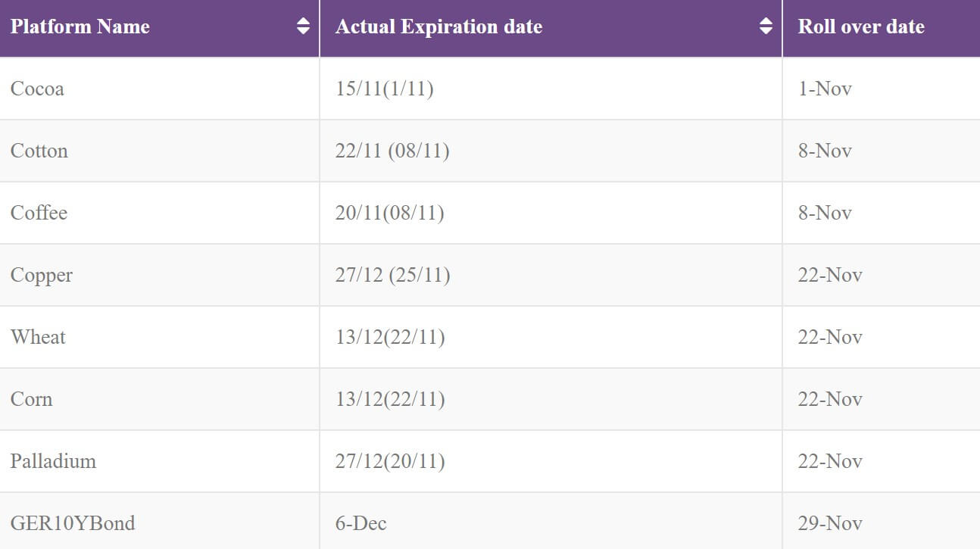The width and height of the screenshot is (980, 549).
Task: Sort by Actual Expiration date arrows icon
Action: click(766, 27)
